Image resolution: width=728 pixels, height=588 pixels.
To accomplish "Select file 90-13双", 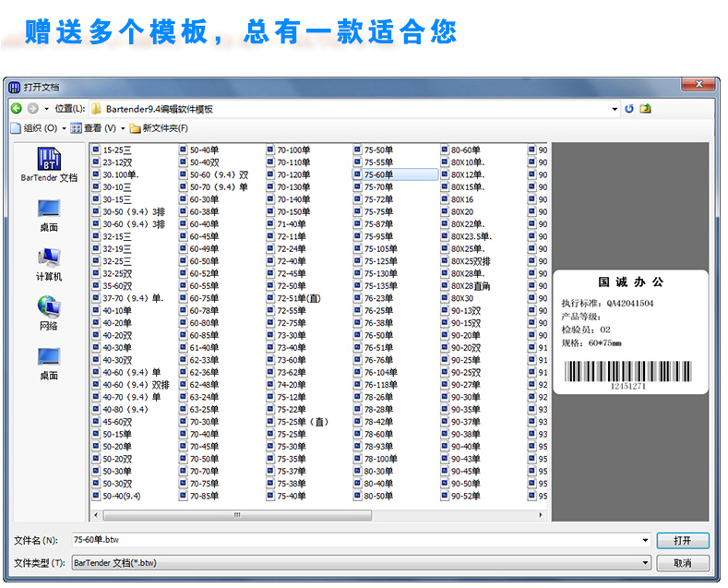I will coord(466,310).
